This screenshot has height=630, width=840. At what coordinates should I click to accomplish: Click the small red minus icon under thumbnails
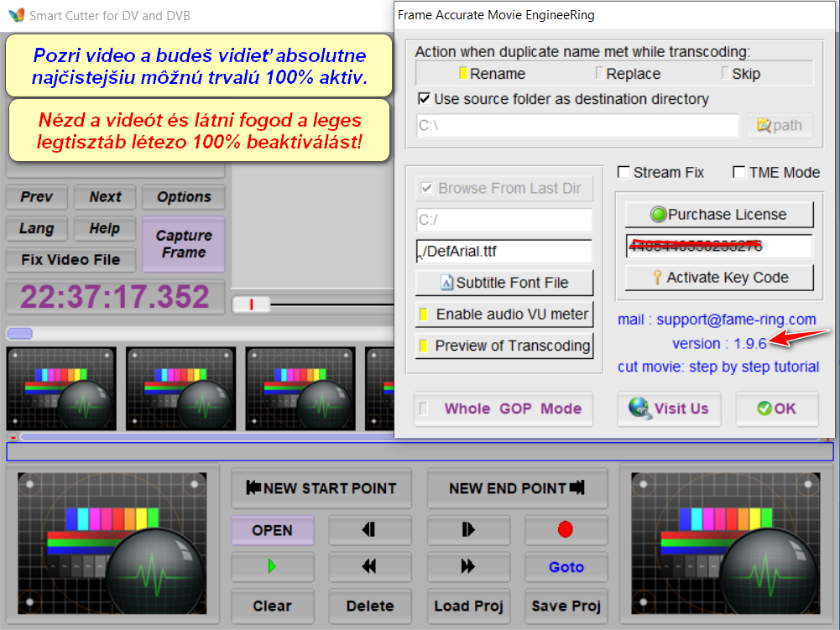[13, 437]
